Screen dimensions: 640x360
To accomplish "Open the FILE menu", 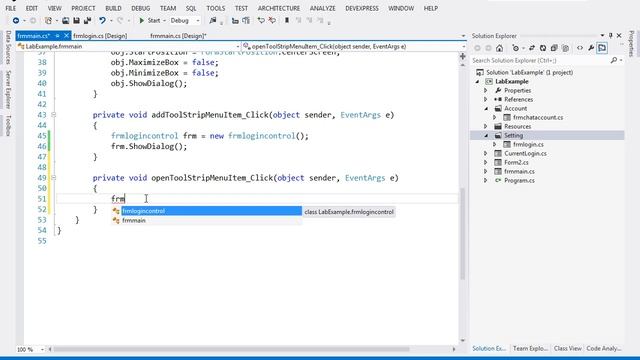I will pos(11,8).
